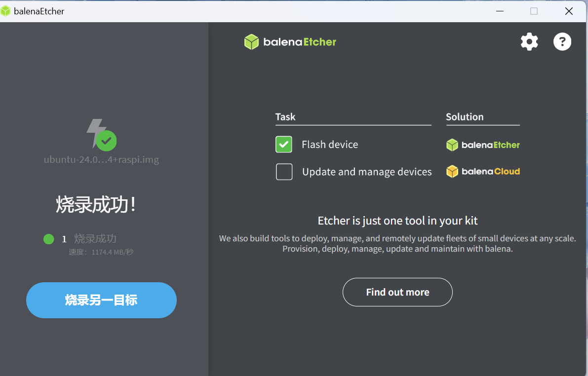Click the gray 烧录成功 result text next to count 1

pyautogui.click(x=95, y=239)
